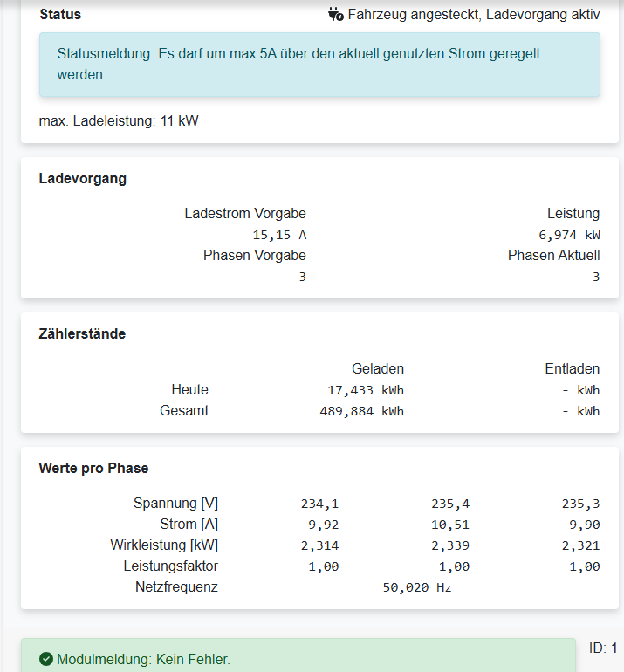Click the Phasen Aktuell label
624x672 pixels.
553,255
